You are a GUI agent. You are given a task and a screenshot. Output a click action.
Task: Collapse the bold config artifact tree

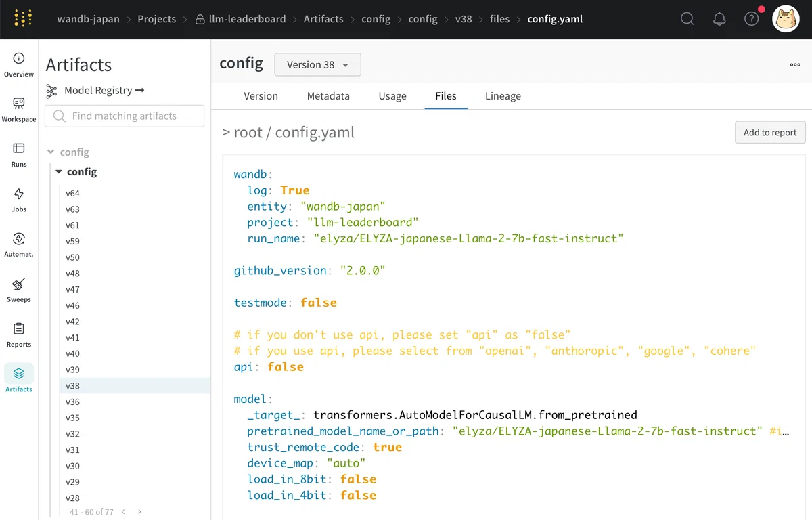[59, 172]
